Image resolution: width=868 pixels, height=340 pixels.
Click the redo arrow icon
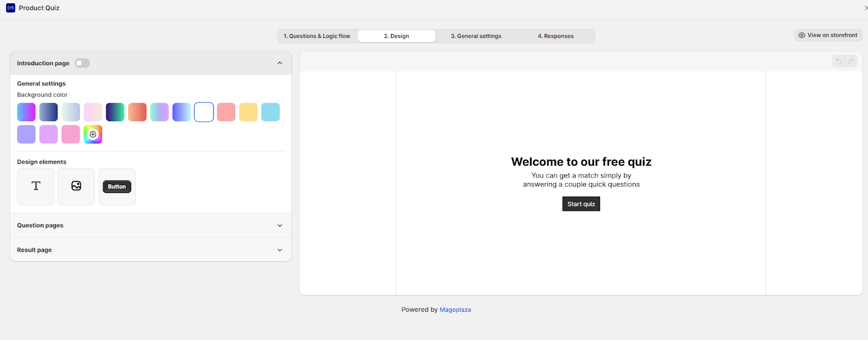(x=851, y=61)
